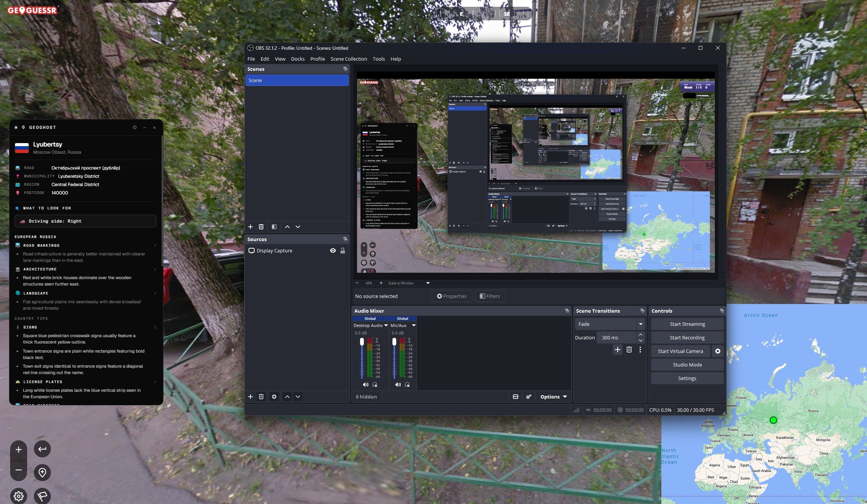Float the Scene Transitions dock
The width and height of the screenshot is (867, 504).
pyautogui.click(x=642, y=311)
